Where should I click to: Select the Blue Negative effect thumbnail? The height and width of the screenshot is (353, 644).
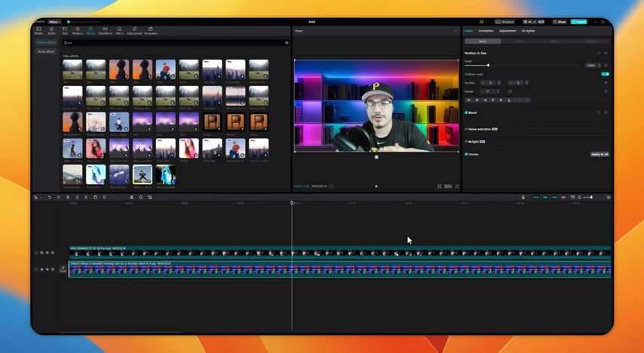point(165,175)
